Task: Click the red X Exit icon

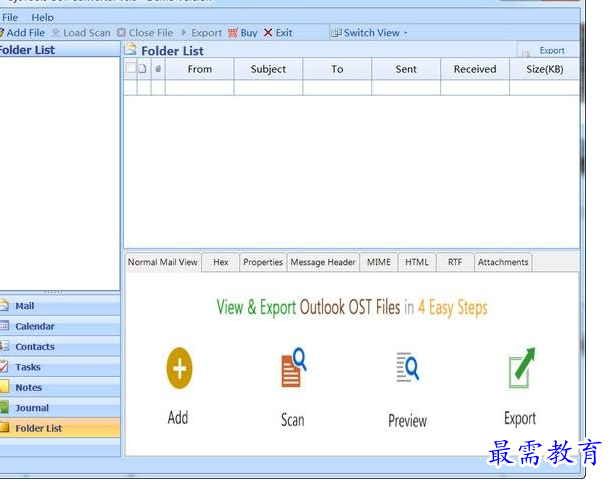Action: (268, 33)
